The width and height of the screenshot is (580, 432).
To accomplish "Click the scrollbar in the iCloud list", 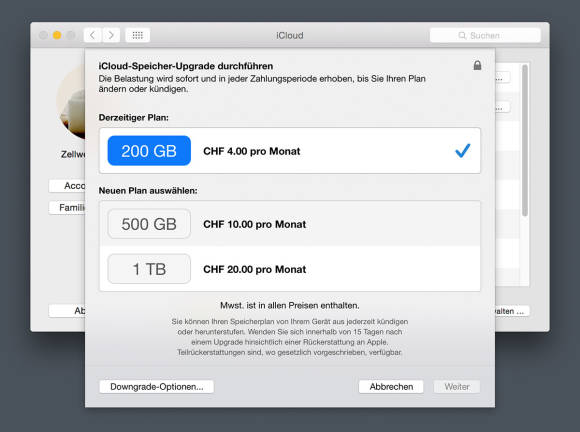I will pyautogui.click(x=525, y=141).
